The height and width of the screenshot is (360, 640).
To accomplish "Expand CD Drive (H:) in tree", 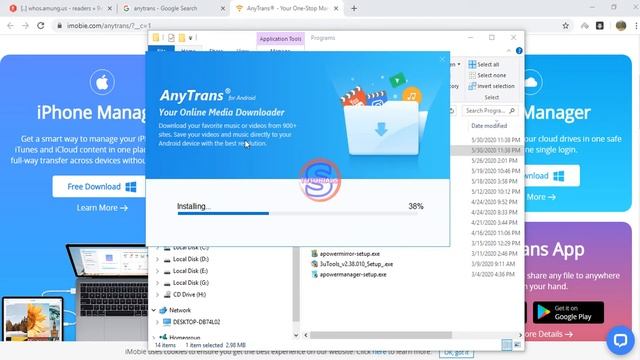I will pos(158,295).
